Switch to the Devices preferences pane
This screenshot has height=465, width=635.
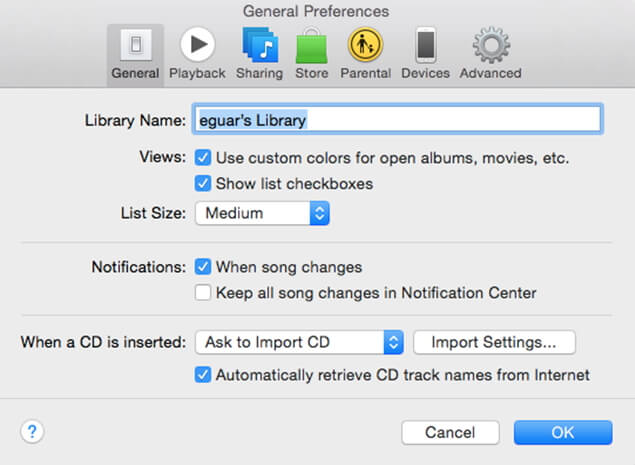point(426,53)
